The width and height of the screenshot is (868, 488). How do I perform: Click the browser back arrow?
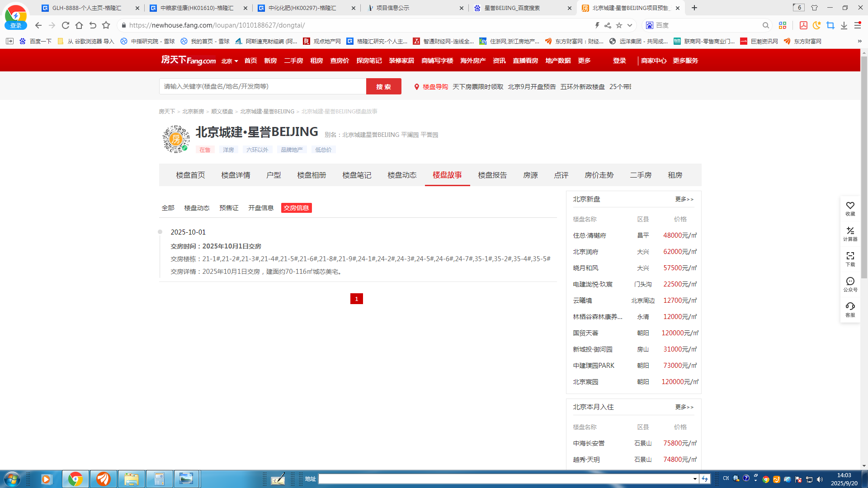pos(38,25)
